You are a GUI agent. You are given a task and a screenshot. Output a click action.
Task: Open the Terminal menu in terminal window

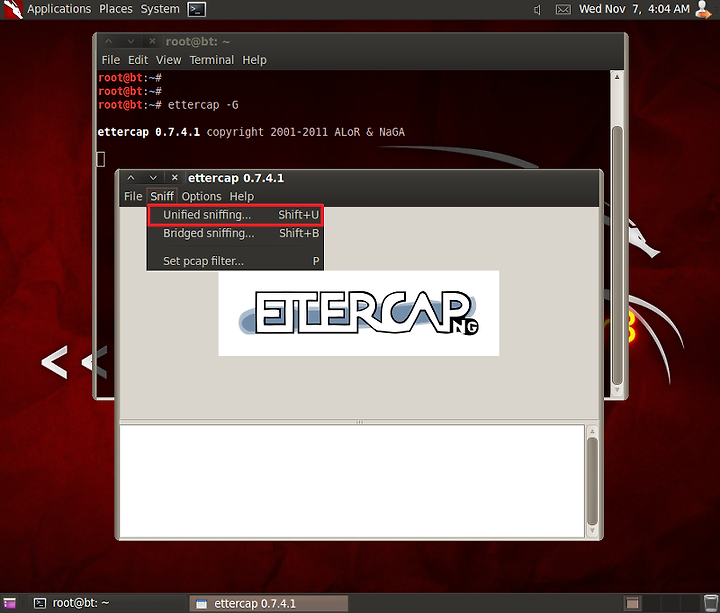point(212,60)
